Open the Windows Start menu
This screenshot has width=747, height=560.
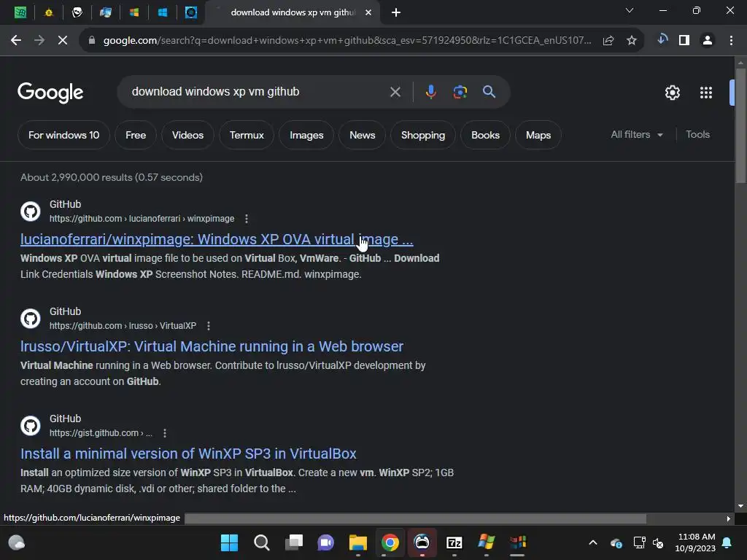point(229,542)
